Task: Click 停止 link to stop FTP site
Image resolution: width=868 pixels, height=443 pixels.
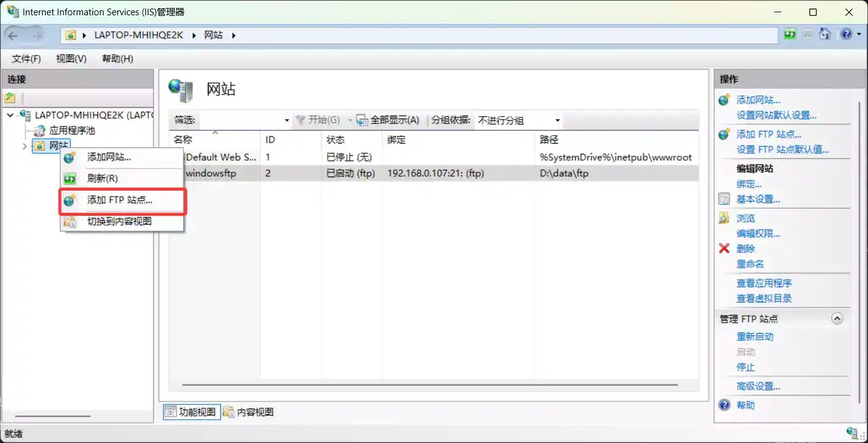Action: [x=746, y=367]
